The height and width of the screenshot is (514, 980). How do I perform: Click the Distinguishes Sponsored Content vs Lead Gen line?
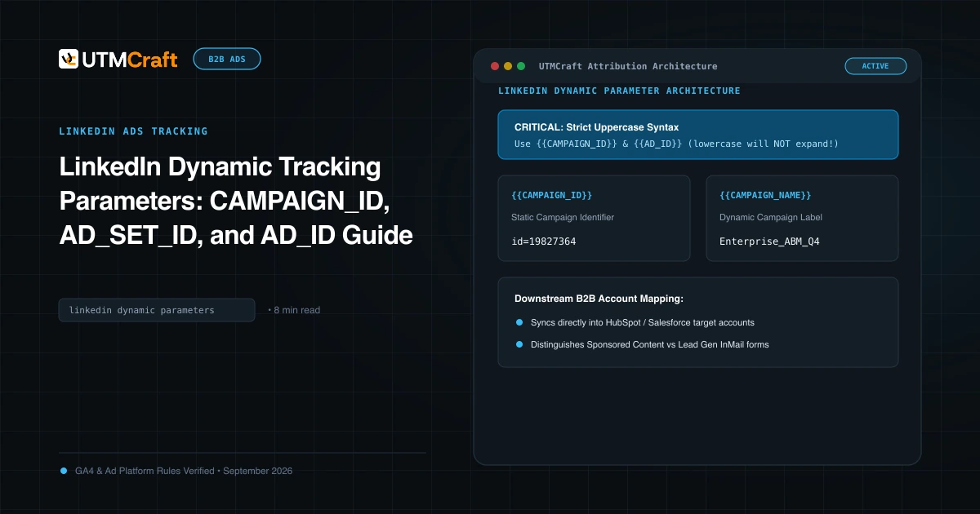[x=650, y=344]
